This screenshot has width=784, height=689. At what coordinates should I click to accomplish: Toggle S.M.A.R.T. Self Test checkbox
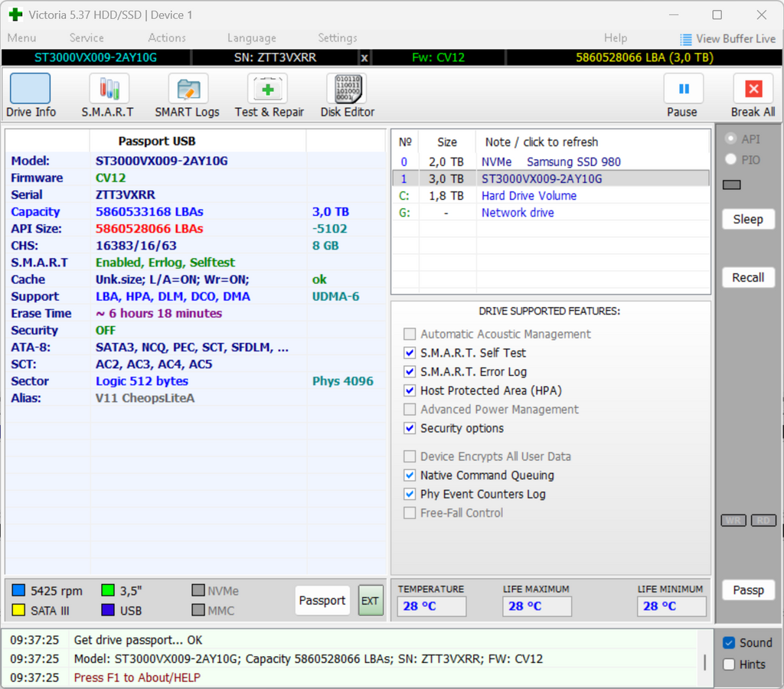[x=410, y=353]
